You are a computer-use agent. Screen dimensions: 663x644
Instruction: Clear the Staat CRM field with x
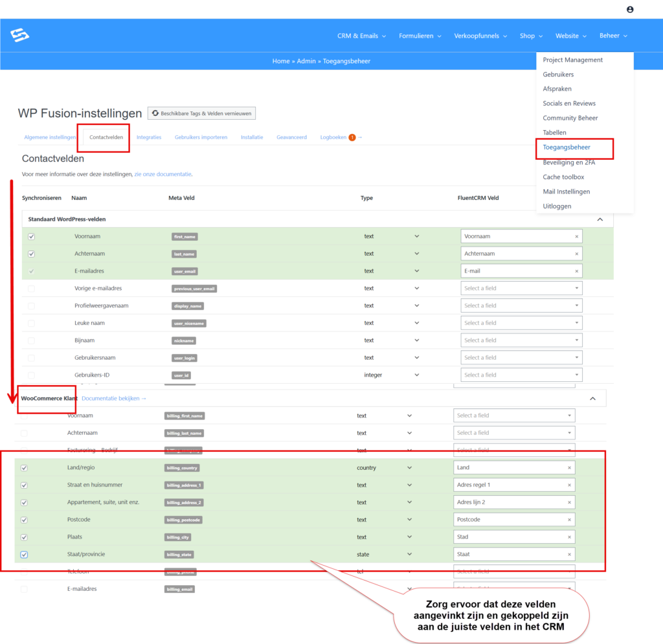[x=569, y=555]
